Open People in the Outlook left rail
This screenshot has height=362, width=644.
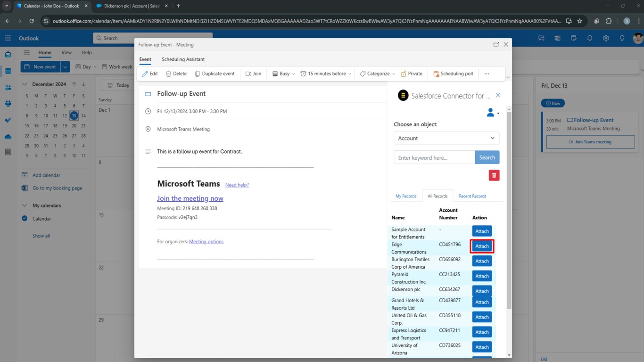point(8,87)
